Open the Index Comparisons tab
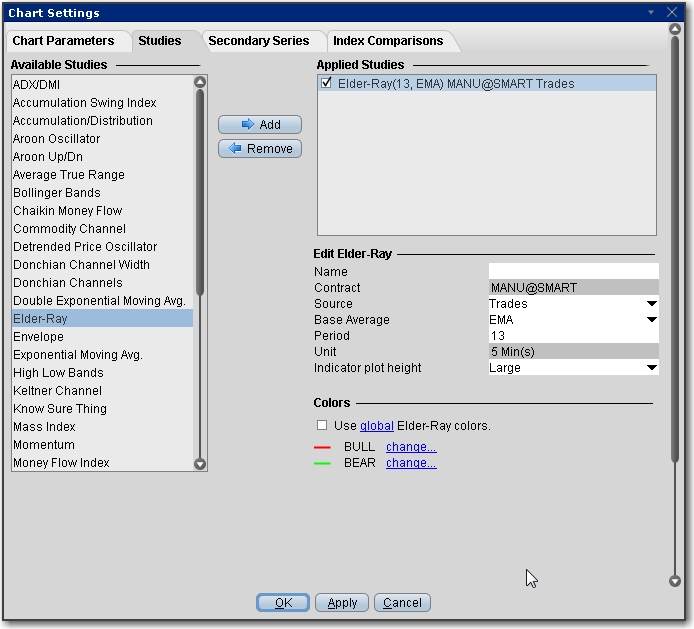This screenshot has height=629, width=694. coord(388,41)
